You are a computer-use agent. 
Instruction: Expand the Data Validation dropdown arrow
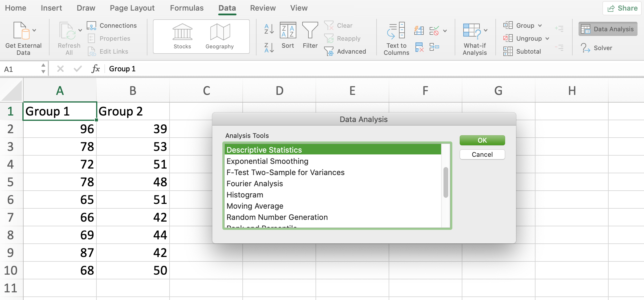tap(445, 31)
